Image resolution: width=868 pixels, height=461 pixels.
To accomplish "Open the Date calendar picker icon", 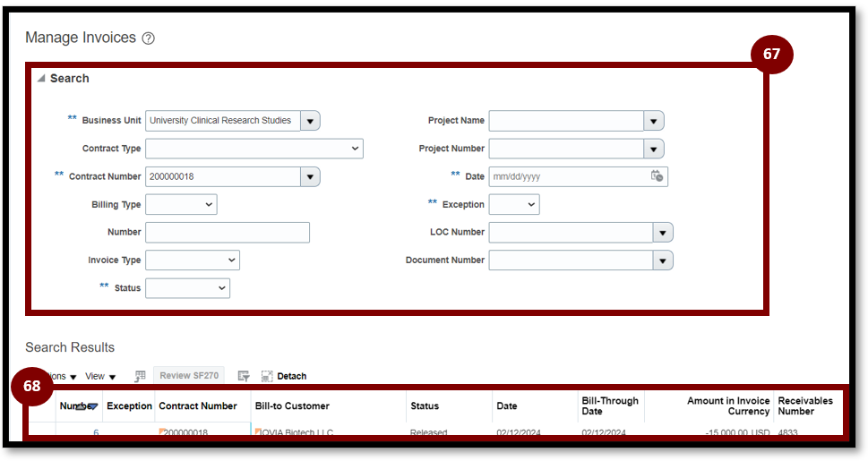I will pyautogui.click(x=657, y=176).
